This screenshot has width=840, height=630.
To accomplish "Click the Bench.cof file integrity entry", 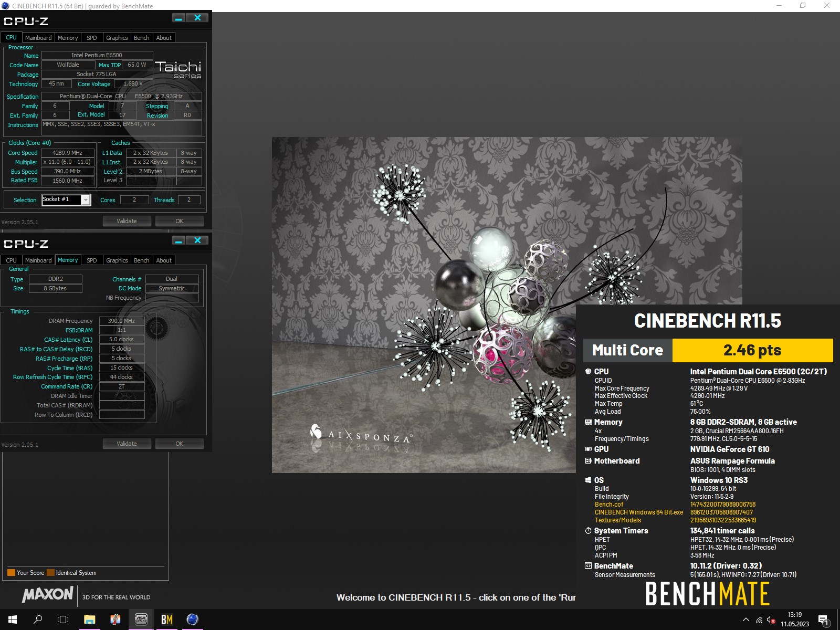I will pyautogui.click(x=609, y=505).
